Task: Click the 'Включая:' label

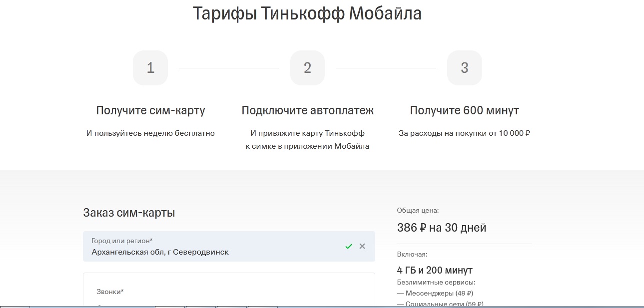Action: [x=412, y=255]
